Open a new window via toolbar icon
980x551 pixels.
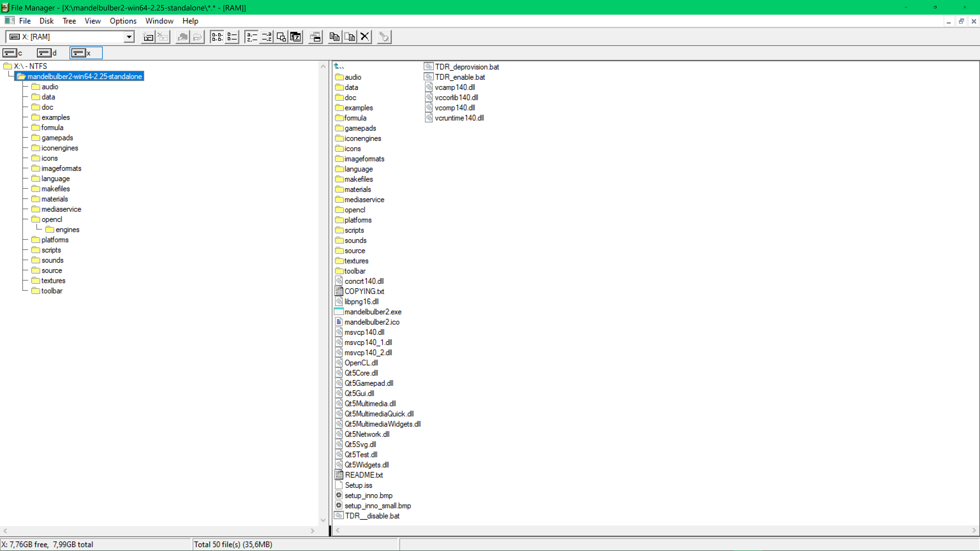315,37
